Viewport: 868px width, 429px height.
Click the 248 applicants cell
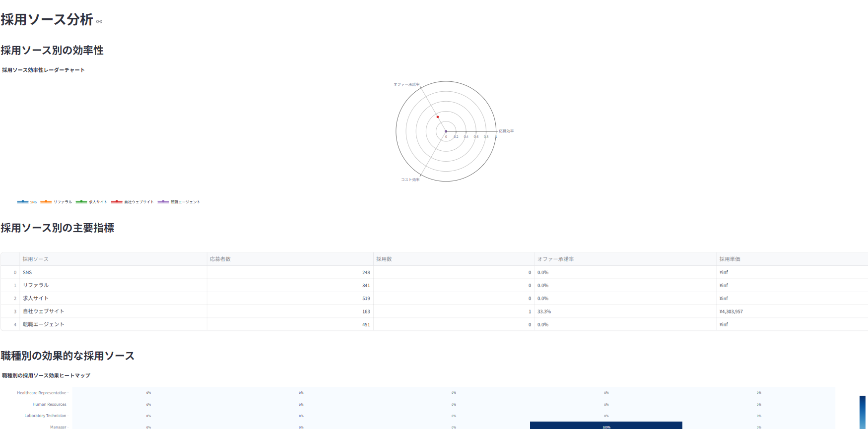[290, 272]
